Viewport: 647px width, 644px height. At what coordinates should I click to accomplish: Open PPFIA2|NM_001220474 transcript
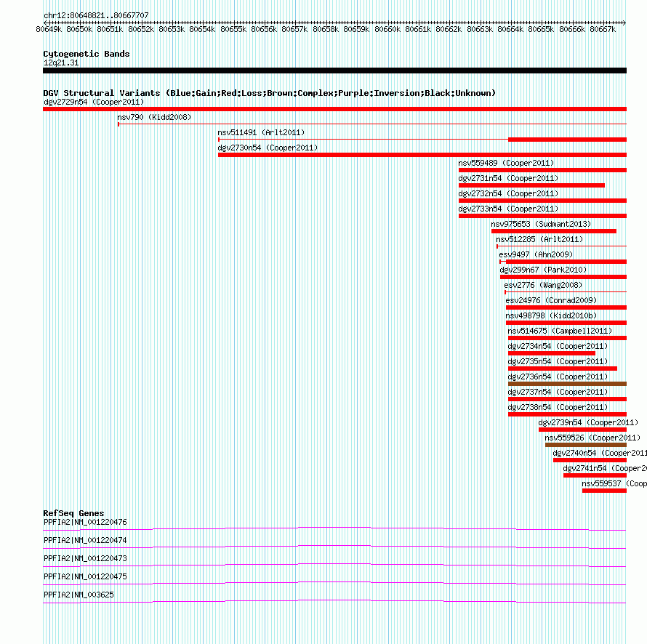(85, 541)
